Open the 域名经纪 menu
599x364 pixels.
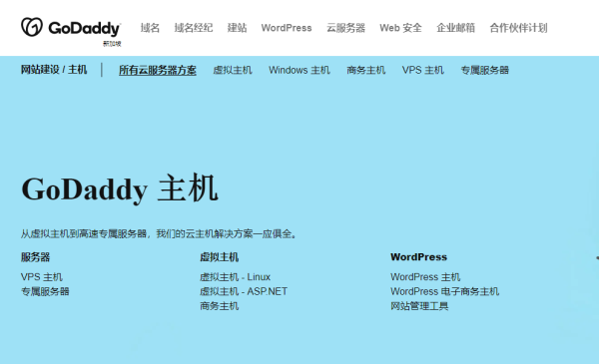pyautogui.click(x=194, y=28)
